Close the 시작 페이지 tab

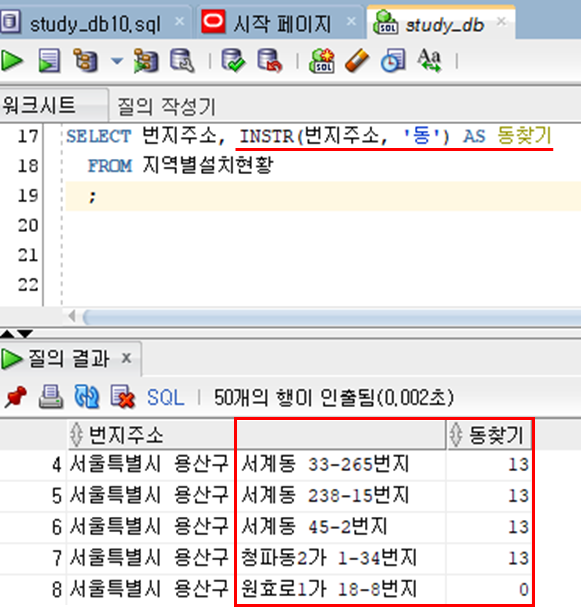(x=351, y=21)
